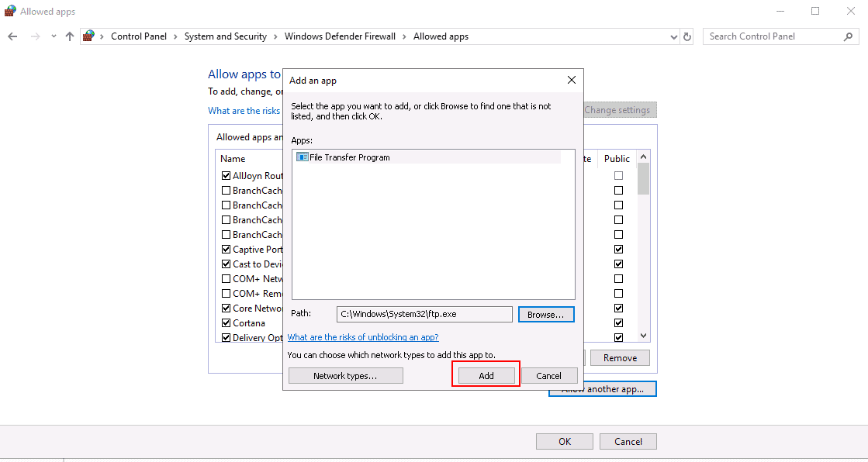
Task: Toggle COM+ Network checkbox
Action: tap(226, 278)
